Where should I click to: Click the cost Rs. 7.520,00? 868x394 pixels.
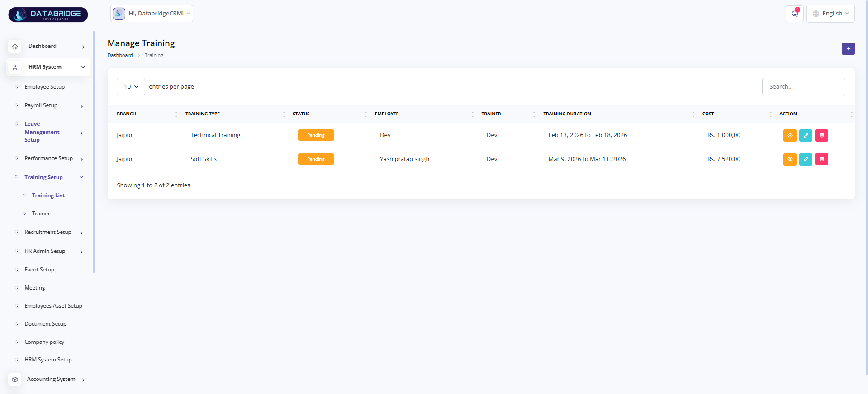pos(724,159)
